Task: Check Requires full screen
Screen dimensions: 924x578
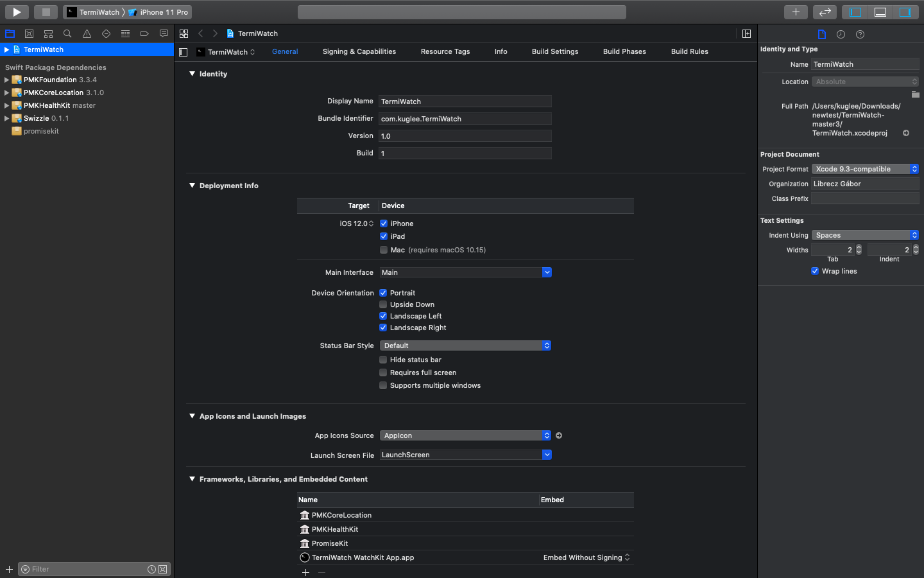Action: coord(383,372)
